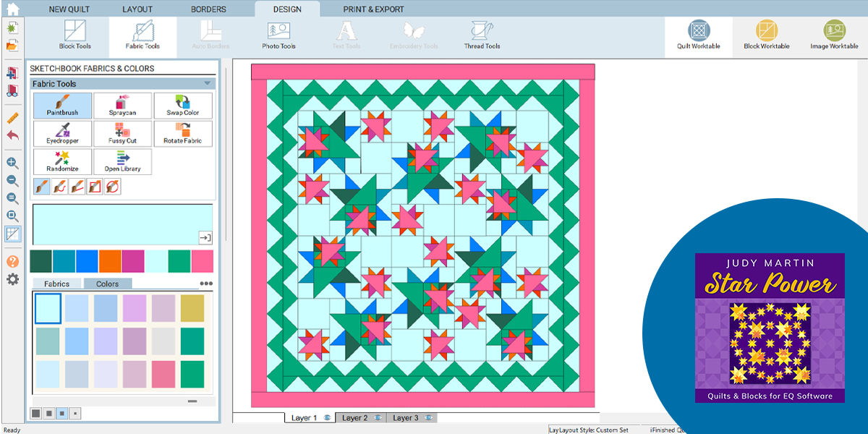Click Open Library tool
The width and height of the screenshot is (868, 434).
(122, 162)
